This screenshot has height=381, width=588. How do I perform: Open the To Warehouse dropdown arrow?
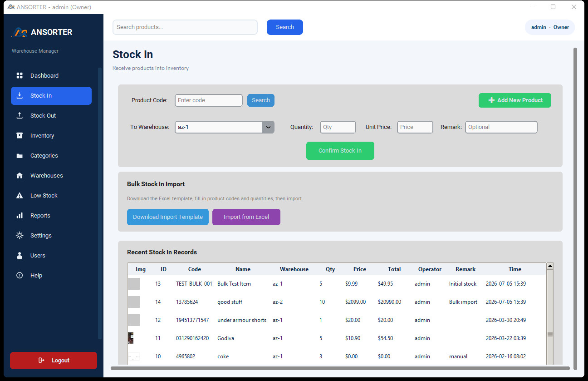(268, 127)
